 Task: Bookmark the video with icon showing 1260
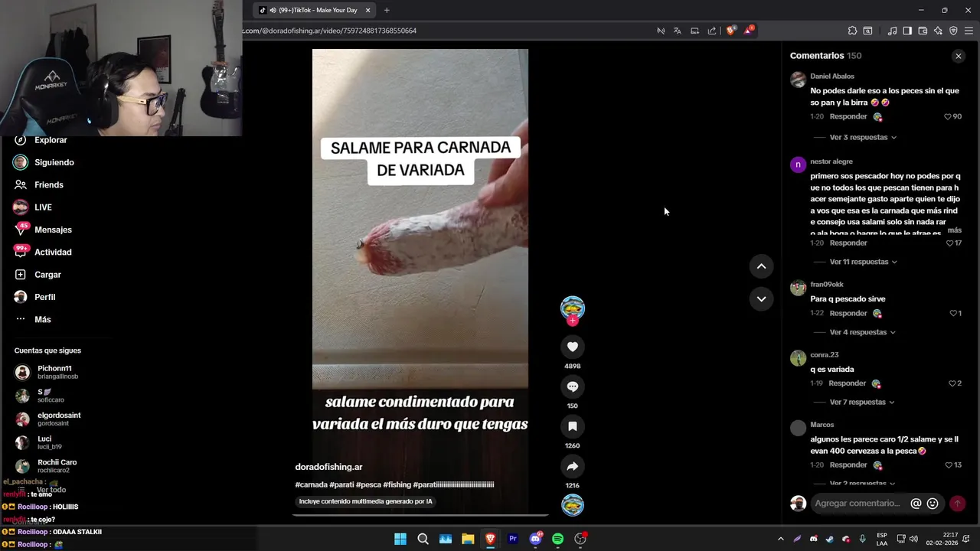[x=572, y=426]
